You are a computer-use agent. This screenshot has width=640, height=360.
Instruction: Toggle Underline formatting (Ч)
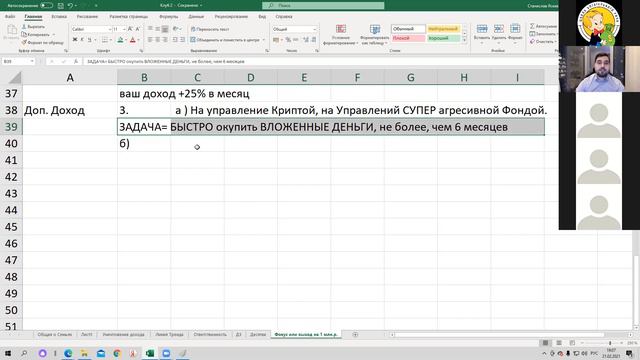coord(89,40)
